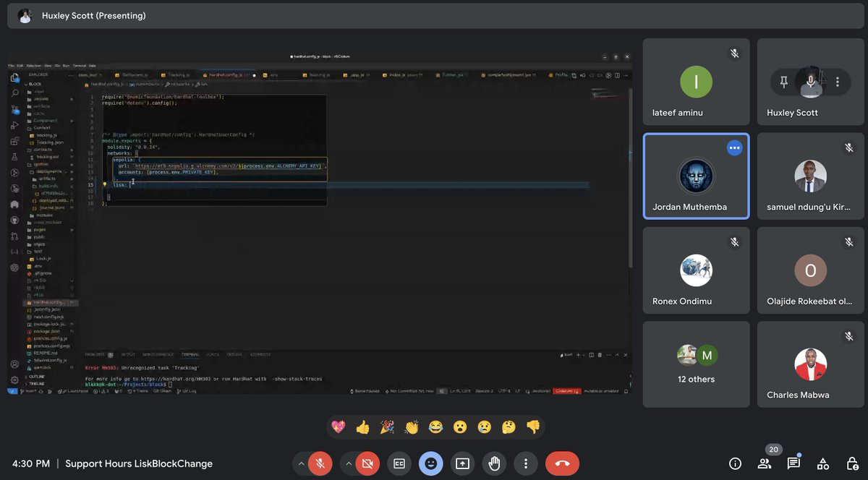This screenshot has height=480, width=868.
Task: Open audio settings arrow beside microphone
Action: tap(301, 463)
